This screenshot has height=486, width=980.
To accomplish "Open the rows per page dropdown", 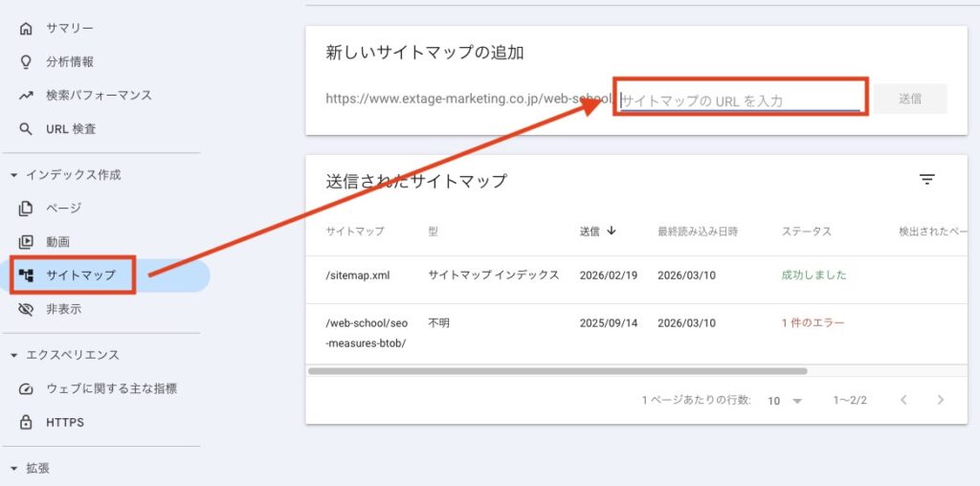I will click(785, 401).
